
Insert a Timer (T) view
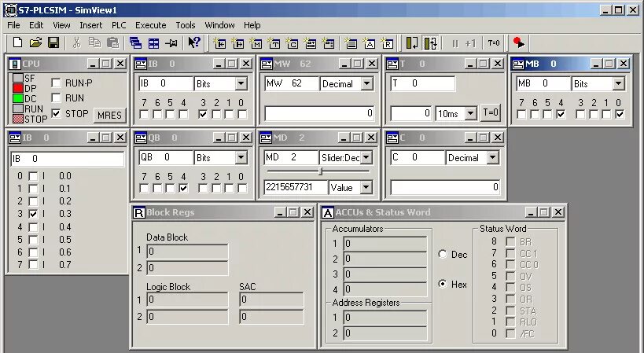tap(274, 43)
